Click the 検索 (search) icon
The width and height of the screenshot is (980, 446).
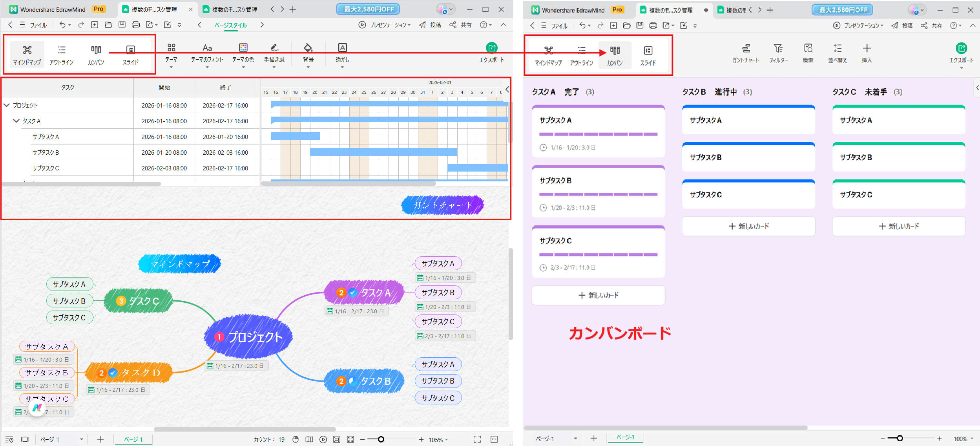coord(808,54)
